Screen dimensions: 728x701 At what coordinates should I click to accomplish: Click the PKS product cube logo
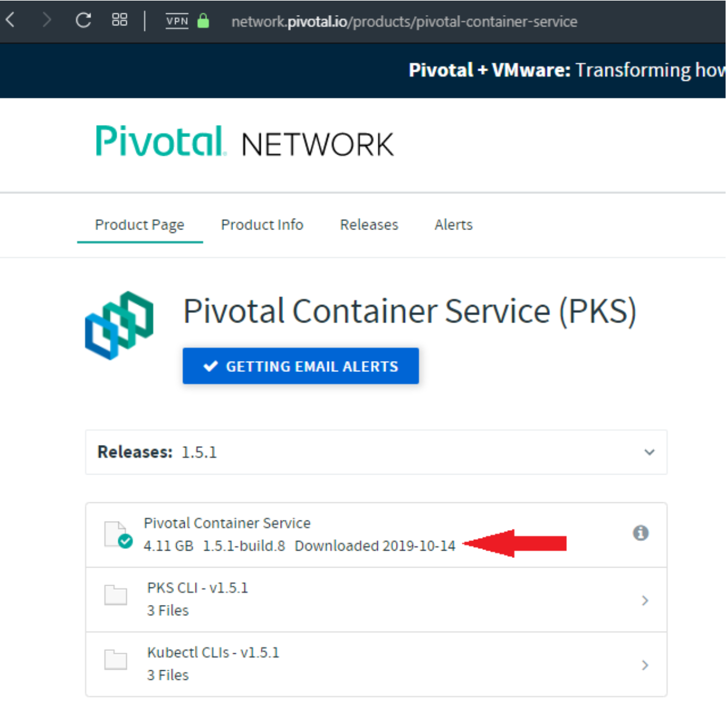[120, 325]
